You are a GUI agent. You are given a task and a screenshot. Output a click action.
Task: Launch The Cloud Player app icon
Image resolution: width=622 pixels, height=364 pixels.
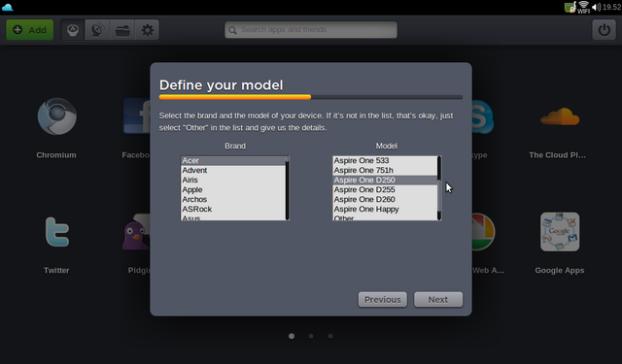(x=560, y=116)
